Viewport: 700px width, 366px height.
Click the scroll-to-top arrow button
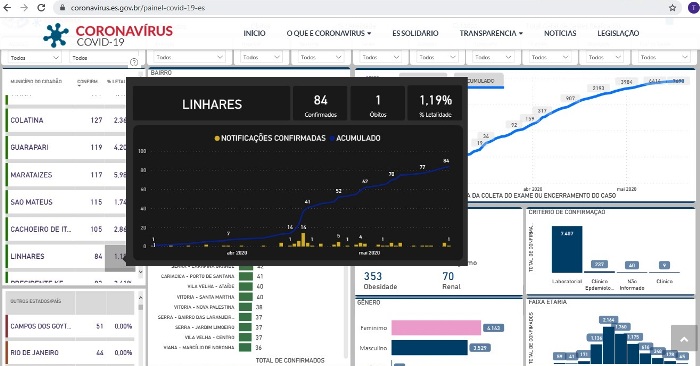[x=684, y=340]
